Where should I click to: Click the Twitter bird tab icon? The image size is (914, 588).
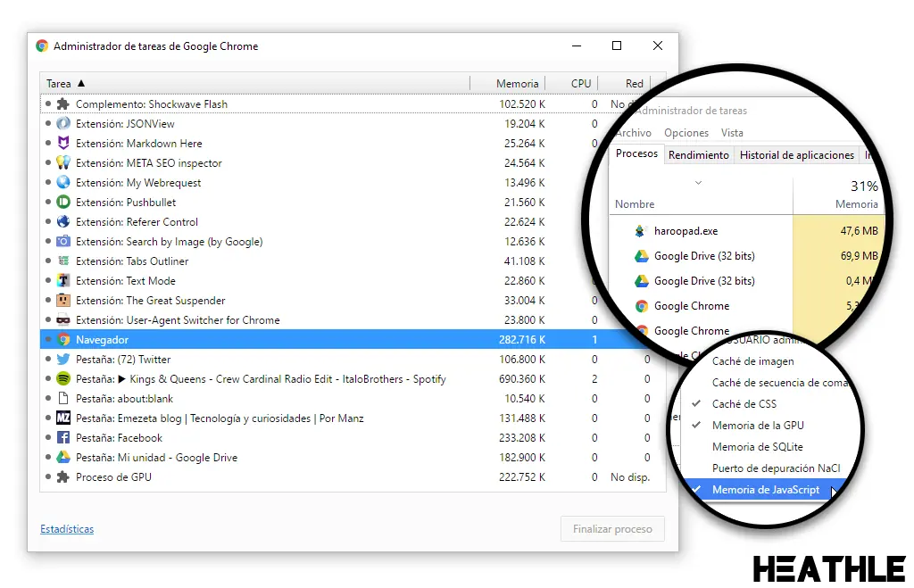pos(63,359)
